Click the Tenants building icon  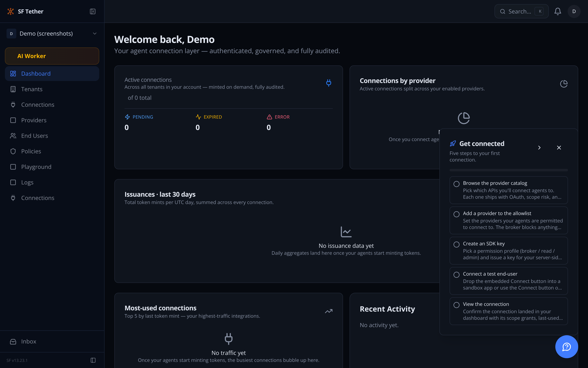(13, 89)
